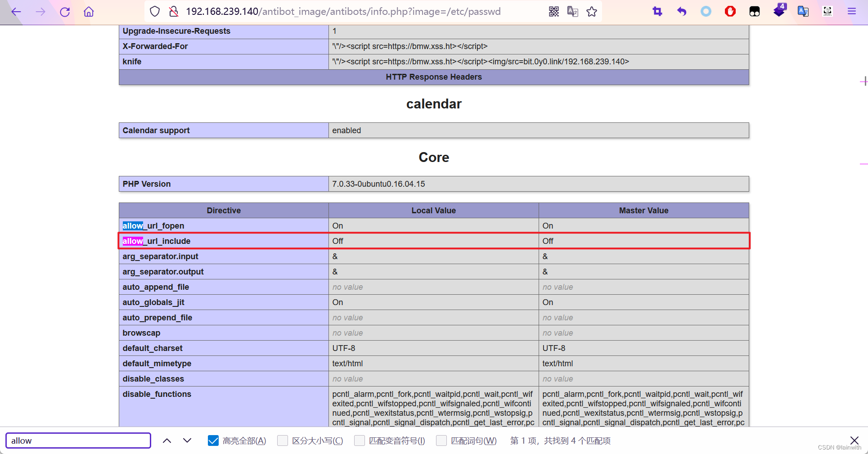
Task: Click the browscap directive
Action: coord(141,333)
